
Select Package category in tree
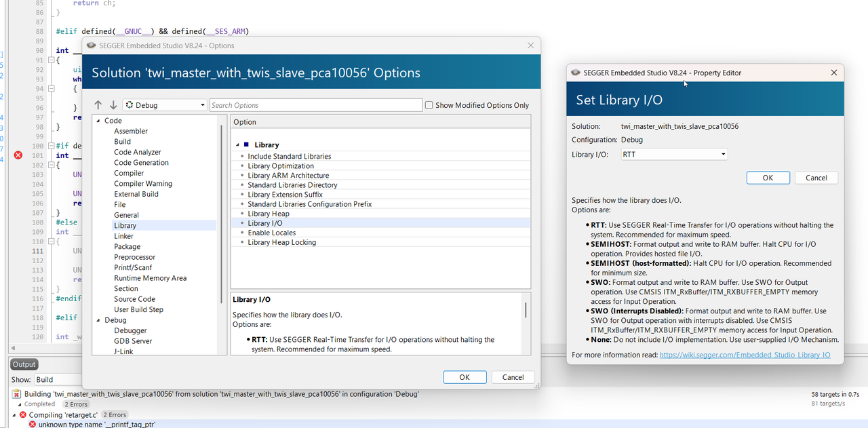[127, 247]
